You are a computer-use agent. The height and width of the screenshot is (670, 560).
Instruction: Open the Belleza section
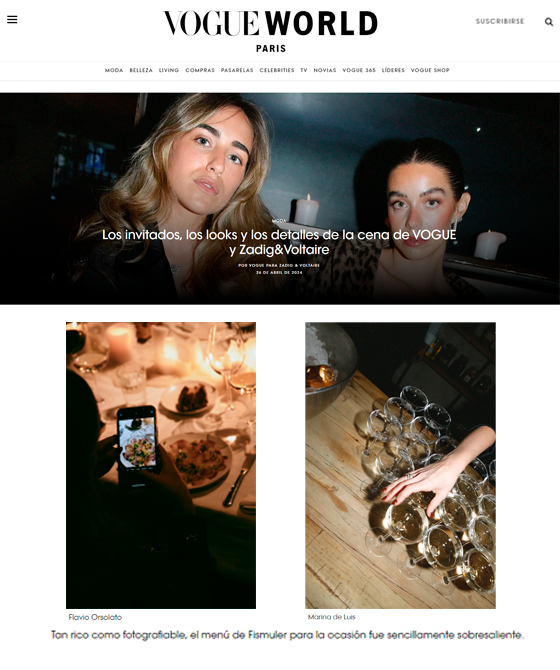click(141, 70)
